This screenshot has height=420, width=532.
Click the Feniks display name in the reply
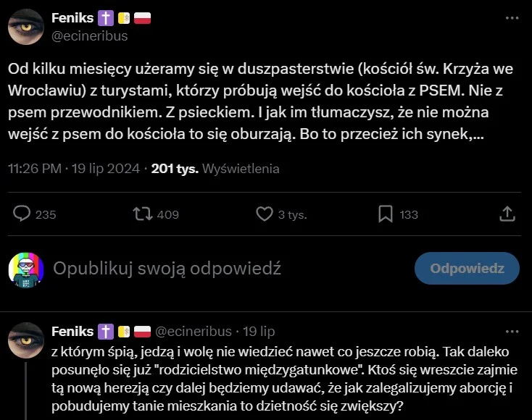click(x=72, y=332)
